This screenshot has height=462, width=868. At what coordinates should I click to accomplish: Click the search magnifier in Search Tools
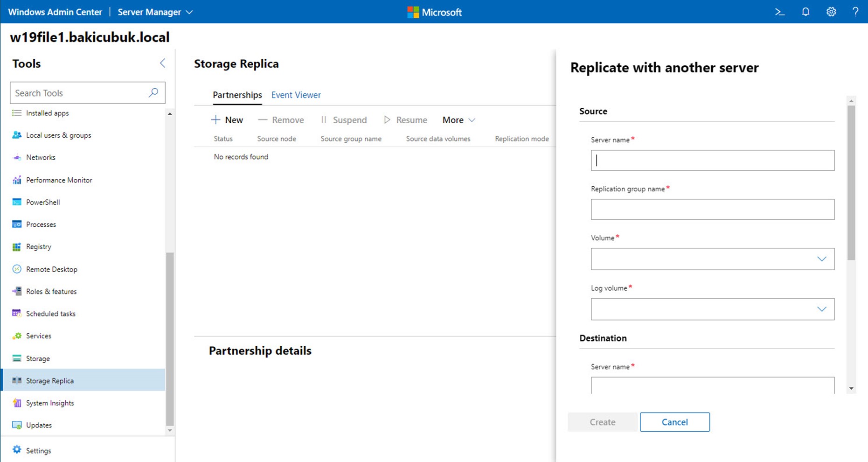click(153, 92)
